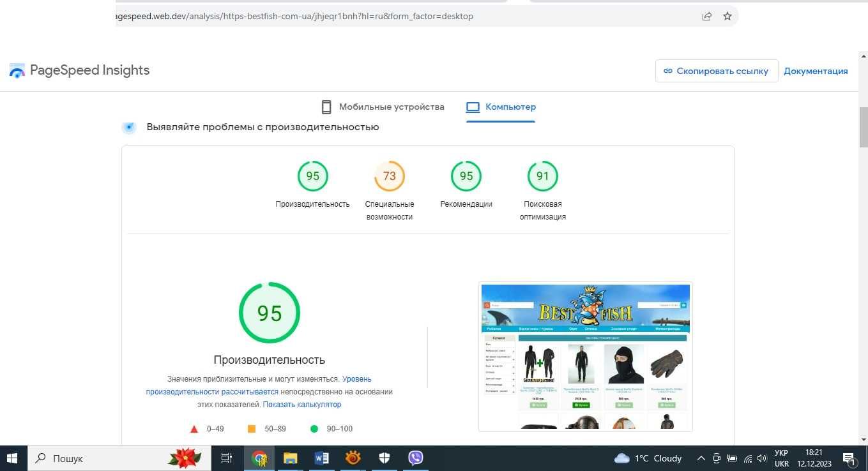
Task: Open the orange eye app in taskbar
Action: point(353,458)
